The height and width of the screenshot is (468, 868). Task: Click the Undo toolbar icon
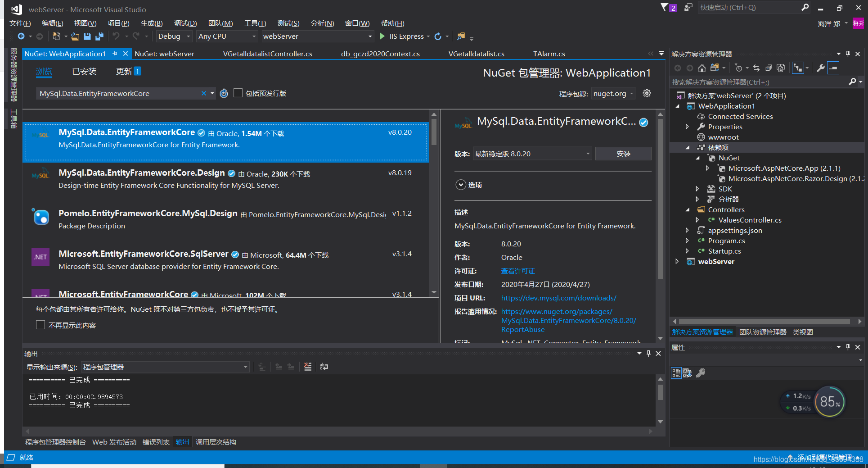(116, 36)
